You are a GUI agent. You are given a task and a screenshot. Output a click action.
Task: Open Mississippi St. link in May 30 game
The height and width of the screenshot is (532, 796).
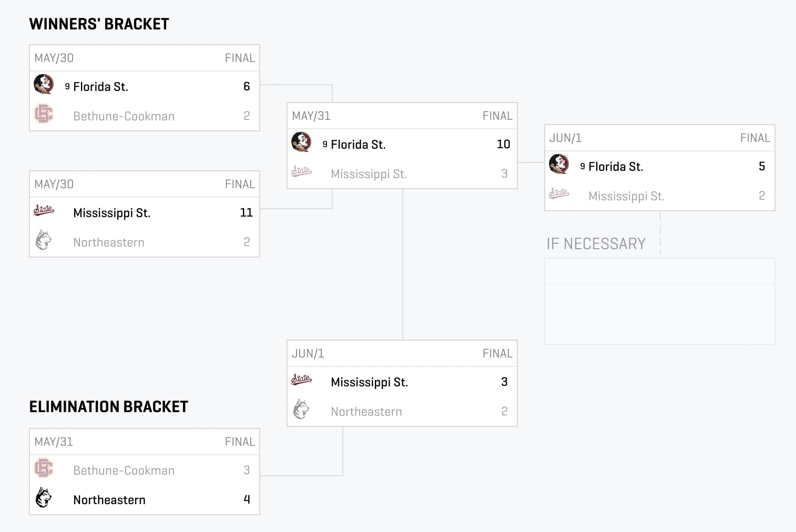112,213
